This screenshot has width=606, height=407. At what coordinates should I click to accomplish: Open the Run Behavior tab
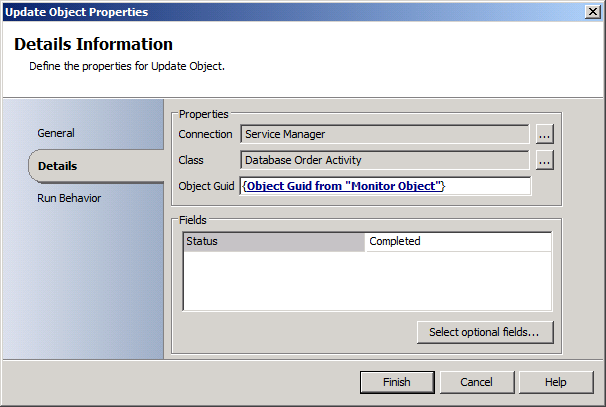(69, 198)
